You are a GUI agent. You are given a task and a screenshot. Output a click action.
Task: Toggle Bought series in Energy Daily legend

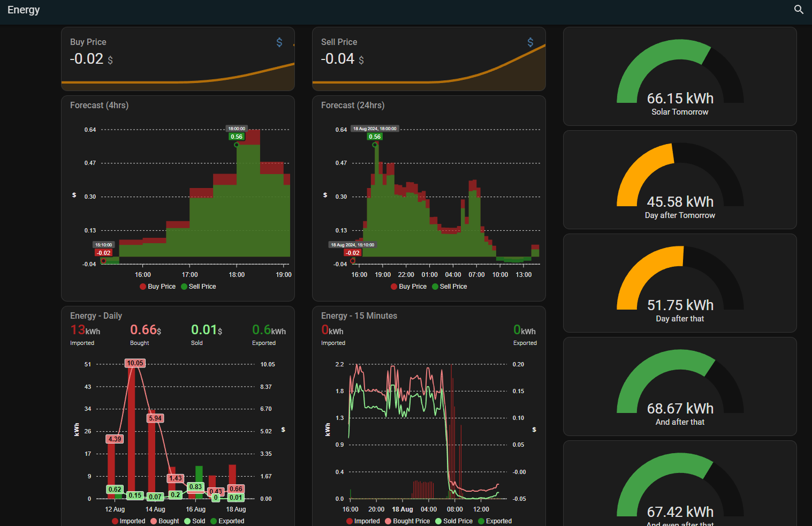[x=165, y=521]
